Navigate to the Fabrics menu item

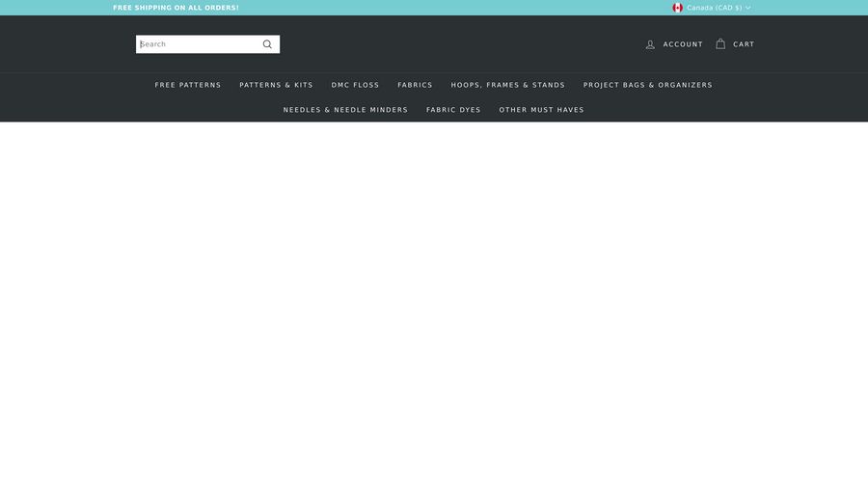(x=415, y=85)
